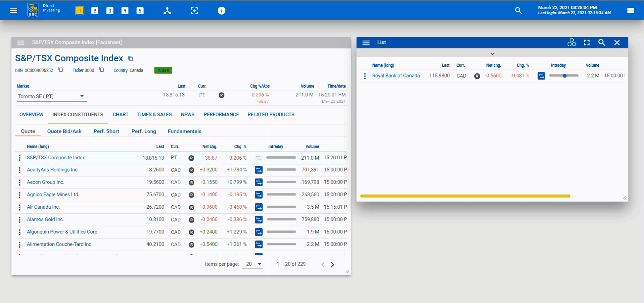Open Agnico Eagle Mines Ltd. link
The image size is (644, 303).
pos(53,195)
